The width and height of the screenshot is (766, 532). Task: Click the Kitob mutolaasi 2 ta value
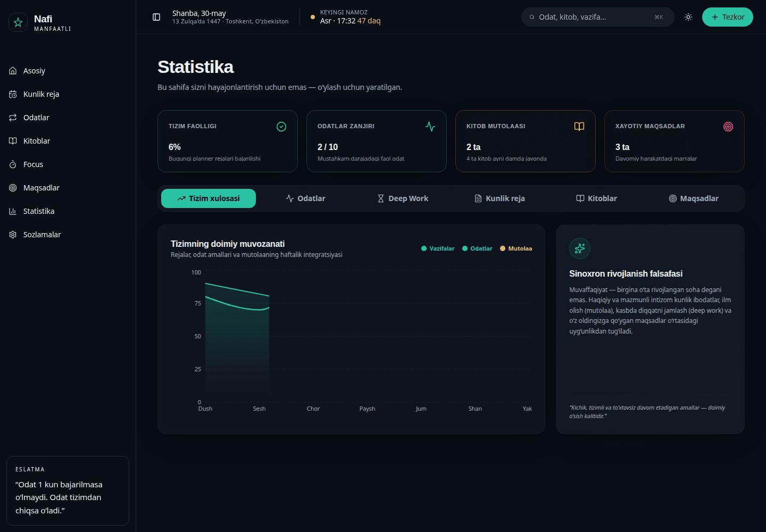473,147
